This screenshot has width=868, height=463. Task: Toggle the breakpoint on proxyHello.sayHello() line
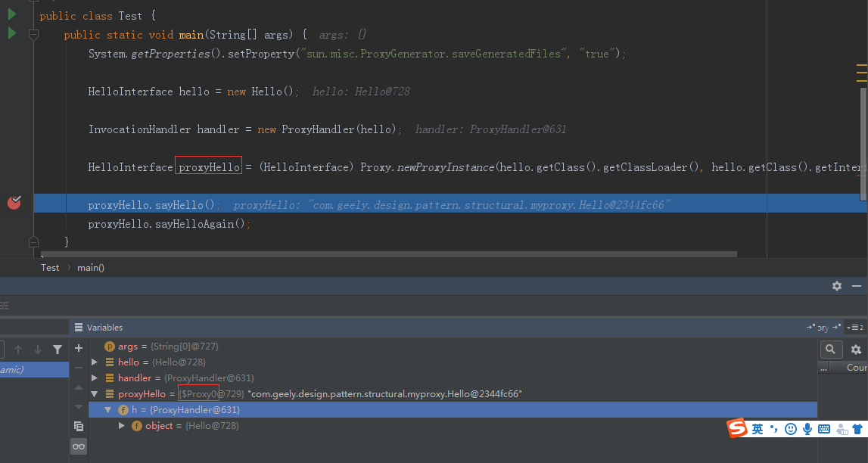point(14,203)
